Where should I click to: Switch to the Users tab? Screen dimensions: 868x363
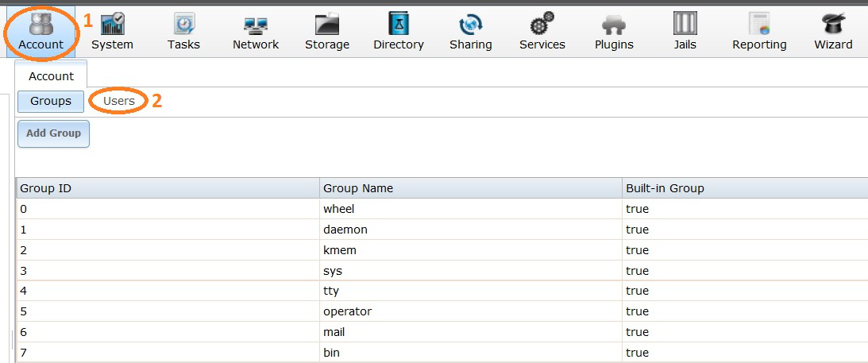(x=119, y=101)
